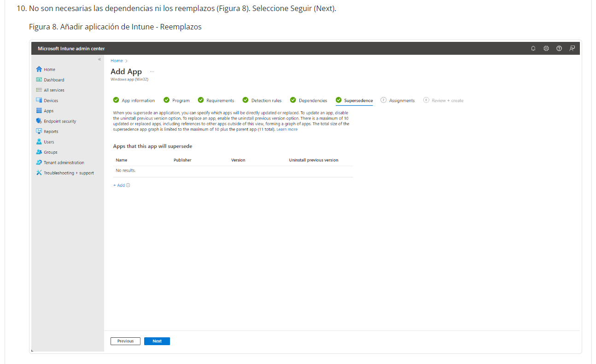Click the Apps that this app will supersede heading
Image resolution: width=596 pixels, height=364 pixels.
152,146
